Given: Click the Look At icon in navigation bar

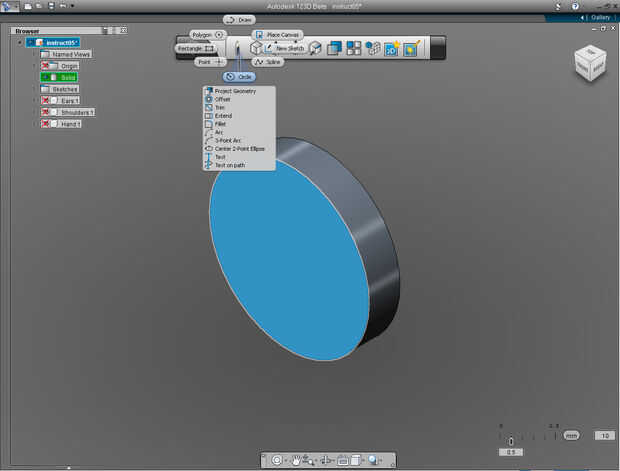Looking at the screenshot, I should (342, 460).
